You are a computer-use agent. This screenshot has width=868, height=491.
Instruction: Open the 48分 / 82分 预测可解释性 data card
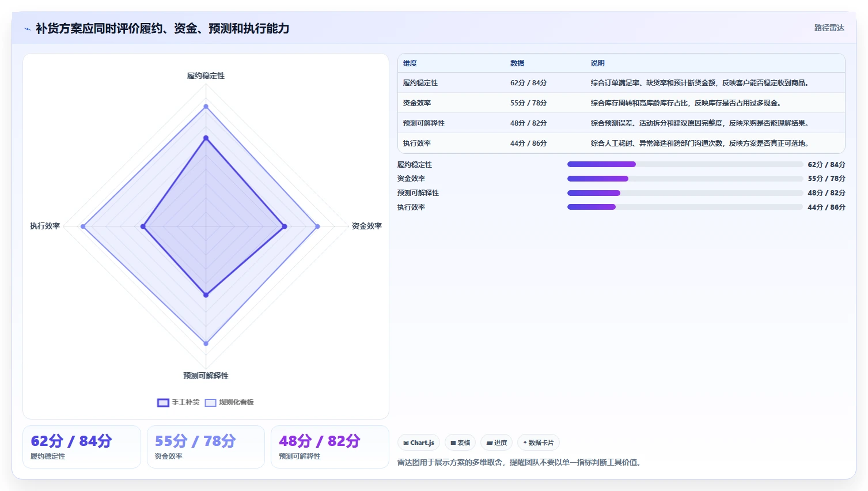[x=330, y=447]
